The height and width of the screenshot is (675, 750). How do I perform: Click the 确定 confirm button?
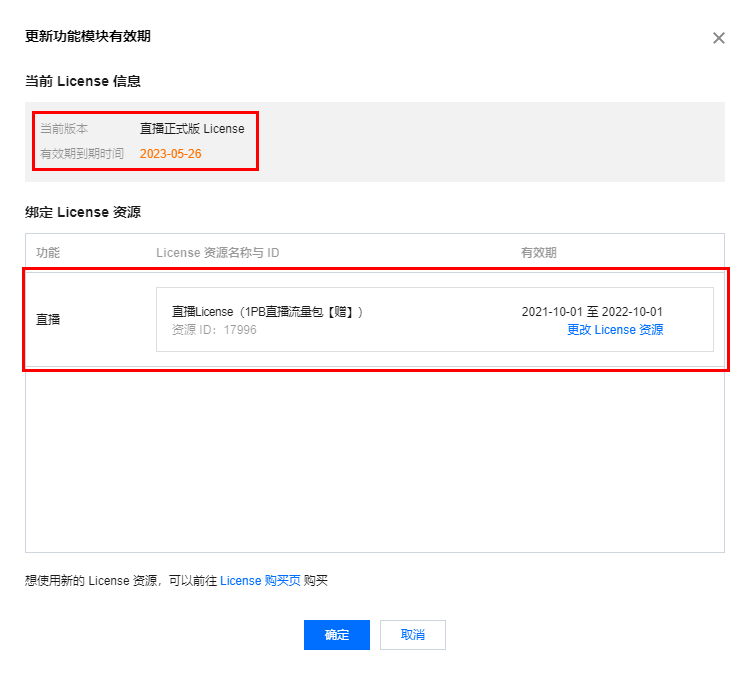[x=337, y=634]
